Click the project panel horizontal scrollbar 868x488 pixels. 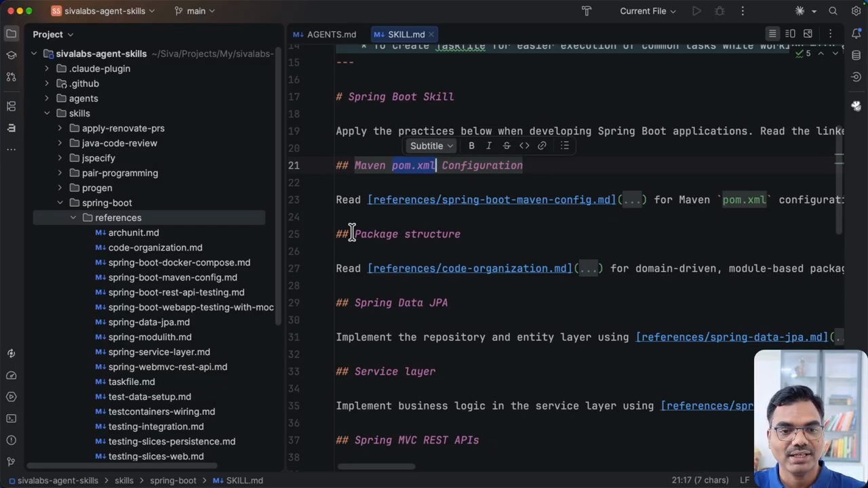coord(122,466)
